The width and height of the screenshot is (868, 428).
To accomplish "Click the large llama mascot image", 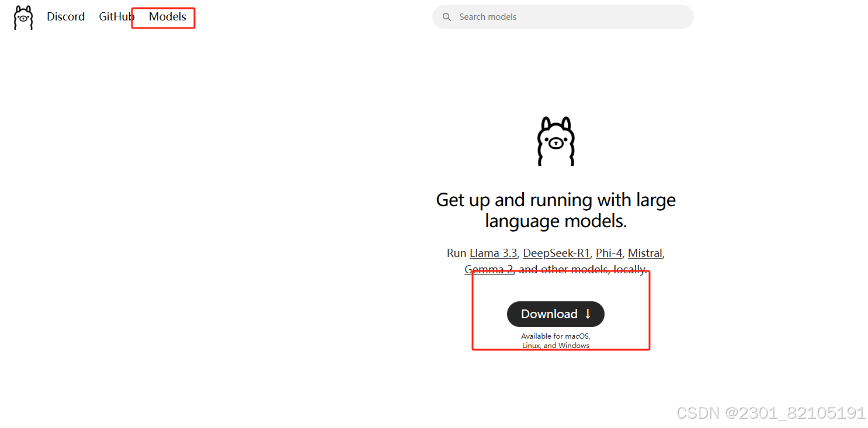I will [555, 141].
